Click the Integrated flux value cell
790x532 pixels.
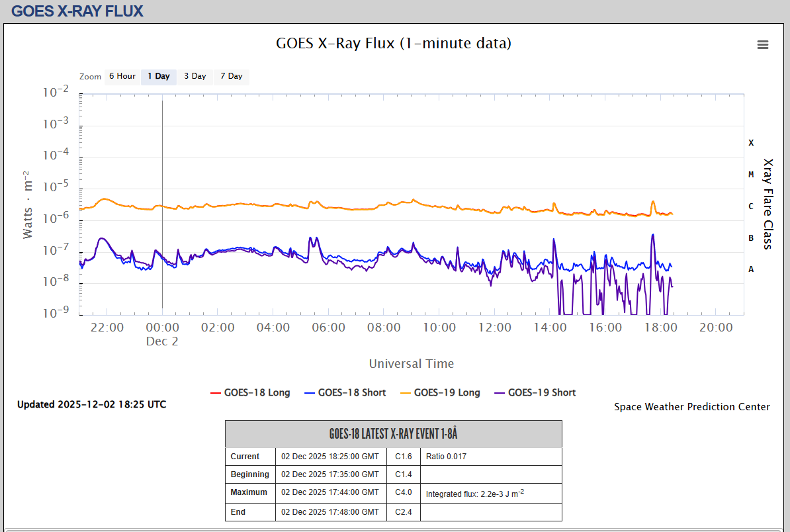[490, 493]
